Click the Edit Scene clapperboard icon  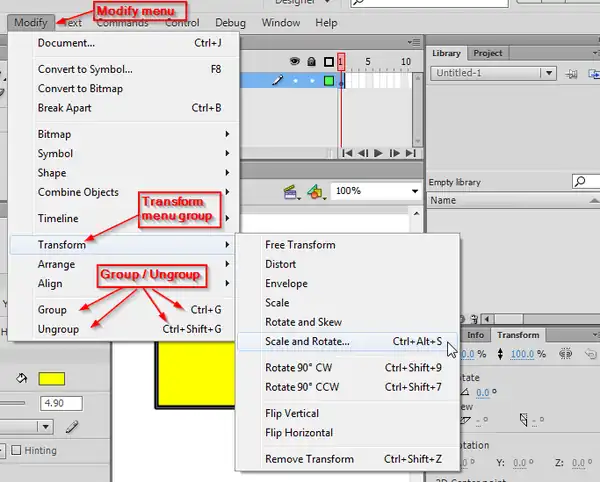click(x=291, y=190)
